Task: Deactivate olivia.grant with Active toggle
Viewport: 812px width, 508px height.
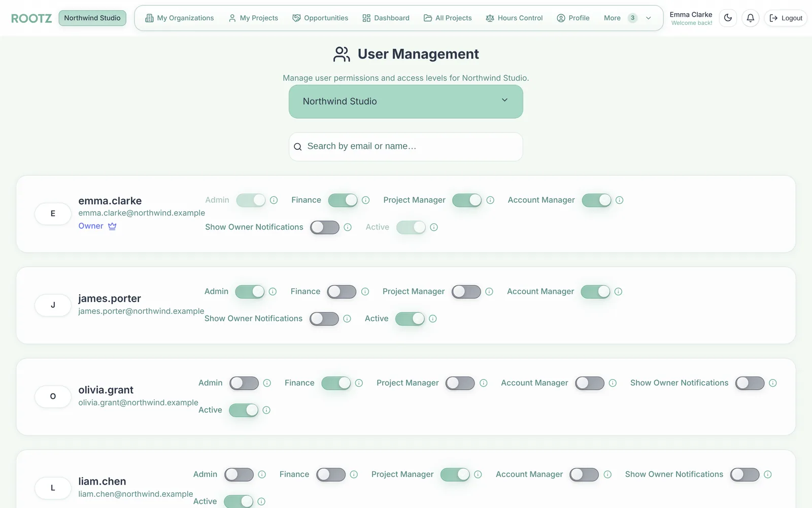Action: click(244, 410)
